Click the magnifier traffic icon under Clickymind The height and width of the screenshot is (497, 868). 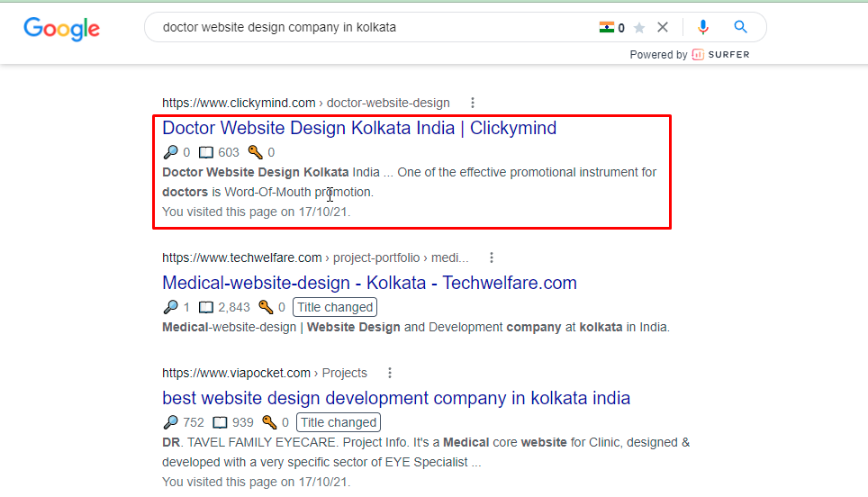point(170,152)
